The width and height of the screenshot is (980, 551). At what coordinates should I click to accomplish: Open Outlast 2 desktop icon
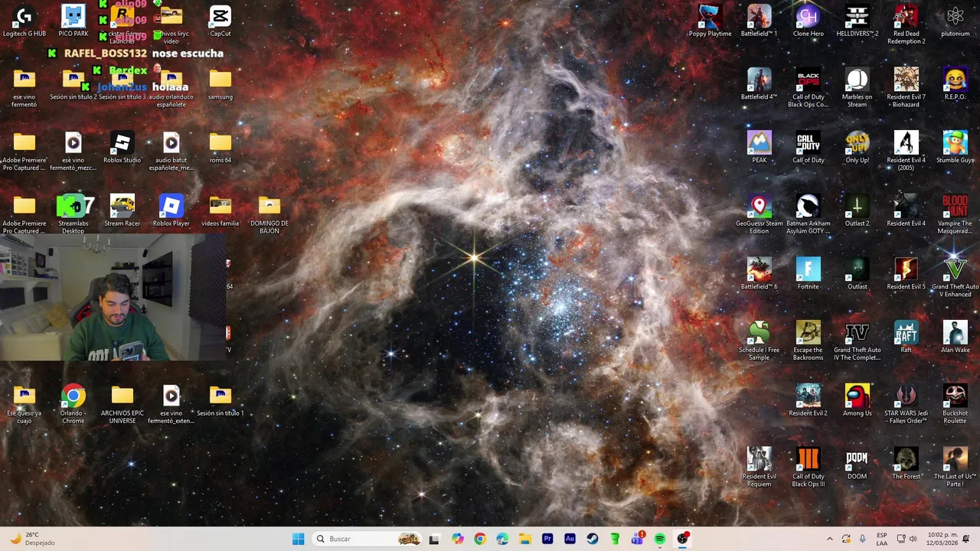[x=857, y=210]
